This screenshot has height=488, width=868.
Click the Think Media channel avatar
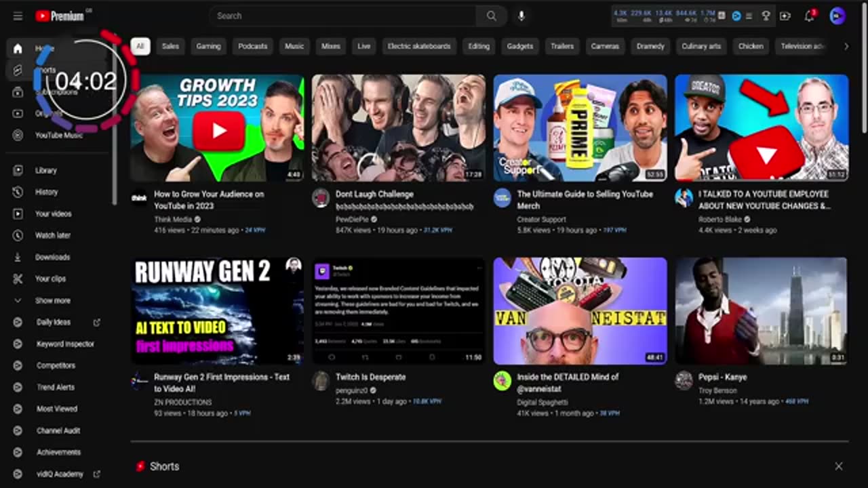pos(139,198)
